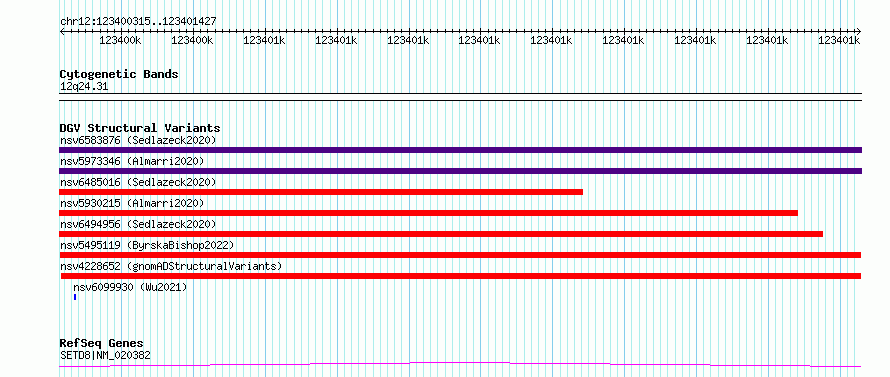Click the nsv5973346 (Almarri2020) label
This screenshot has width=890, height=377.
pyautogui.click(x=132, y=161)
